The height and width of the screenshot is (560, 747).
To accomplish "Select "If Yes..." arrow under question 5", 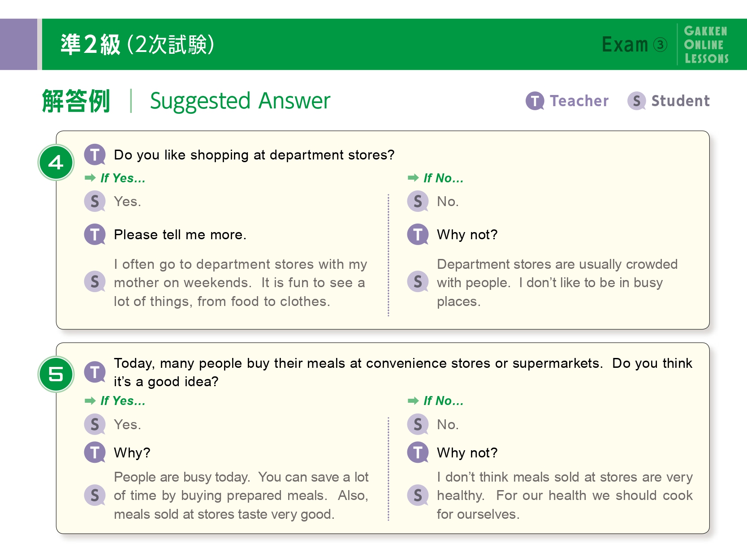I will click(90, 401).
